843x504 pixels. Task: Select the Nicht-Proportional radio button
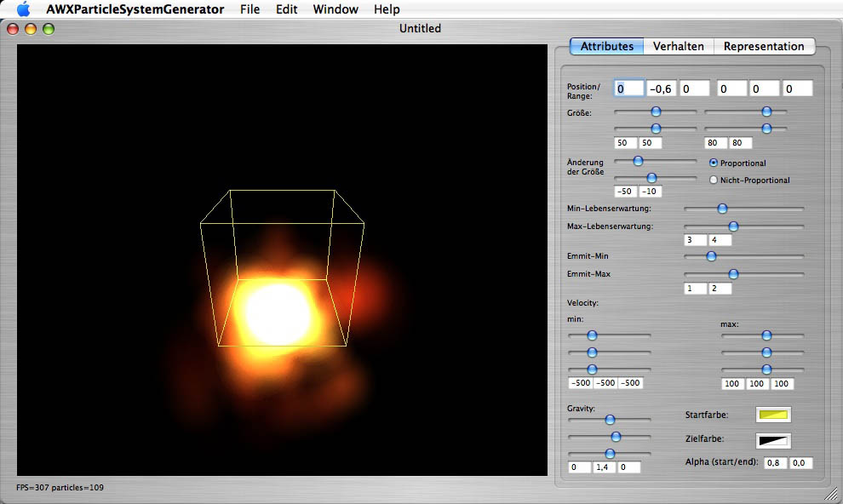[x=714, y=180]
